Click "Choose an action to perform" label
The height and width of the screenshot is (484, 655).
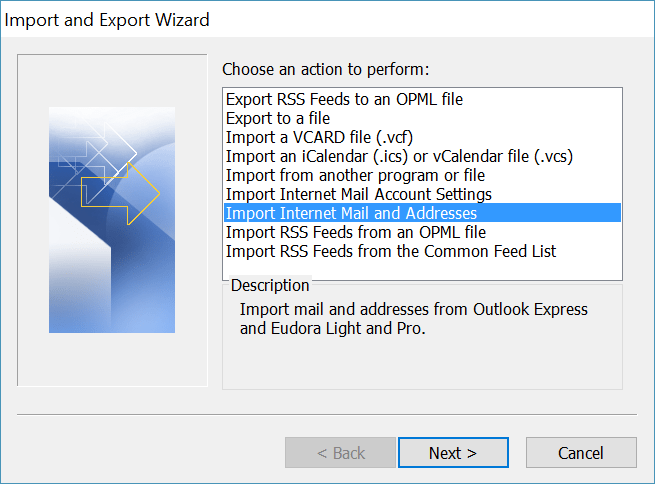point(325,70)
